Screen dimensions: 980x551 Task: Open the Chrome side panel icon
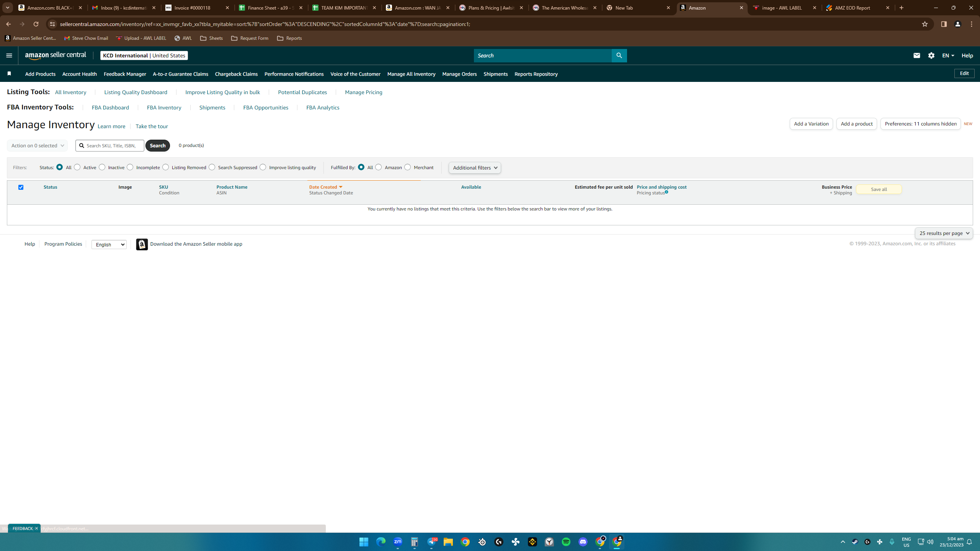[944, 24]
